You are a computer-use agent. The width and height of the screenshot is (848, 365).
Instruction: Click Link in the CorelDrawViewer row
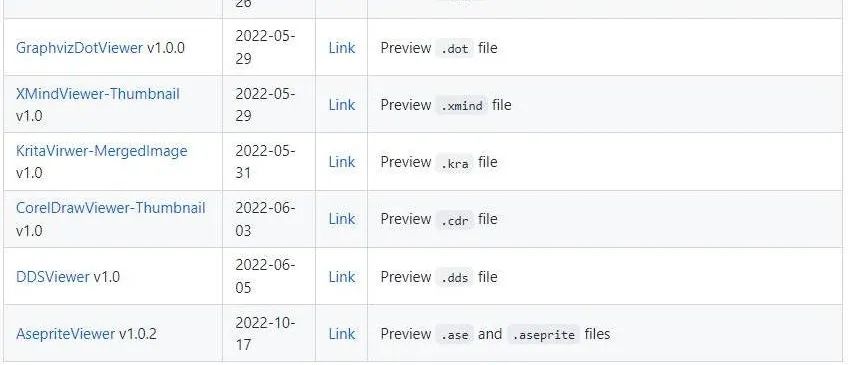[x=342, y=219]
